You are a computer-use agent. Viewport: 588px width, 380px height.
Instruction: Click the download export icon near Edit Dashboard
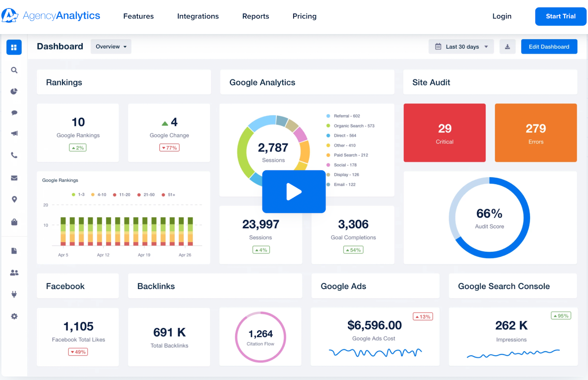507,46
